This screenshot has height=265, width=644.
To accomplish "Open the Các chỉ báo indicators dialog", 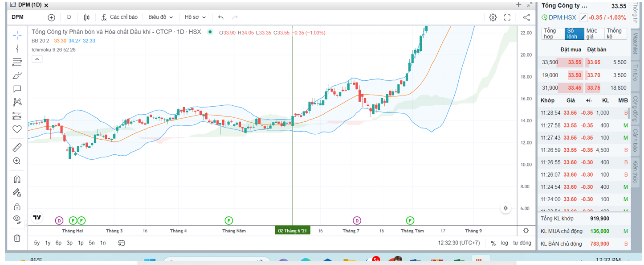I will 119,17.
